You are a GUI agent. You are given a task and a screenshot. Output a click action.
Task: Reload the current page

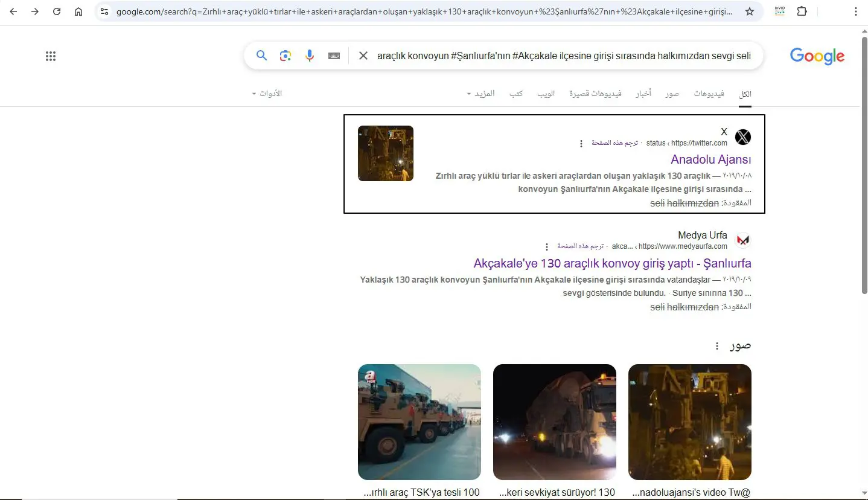(57, 11)
